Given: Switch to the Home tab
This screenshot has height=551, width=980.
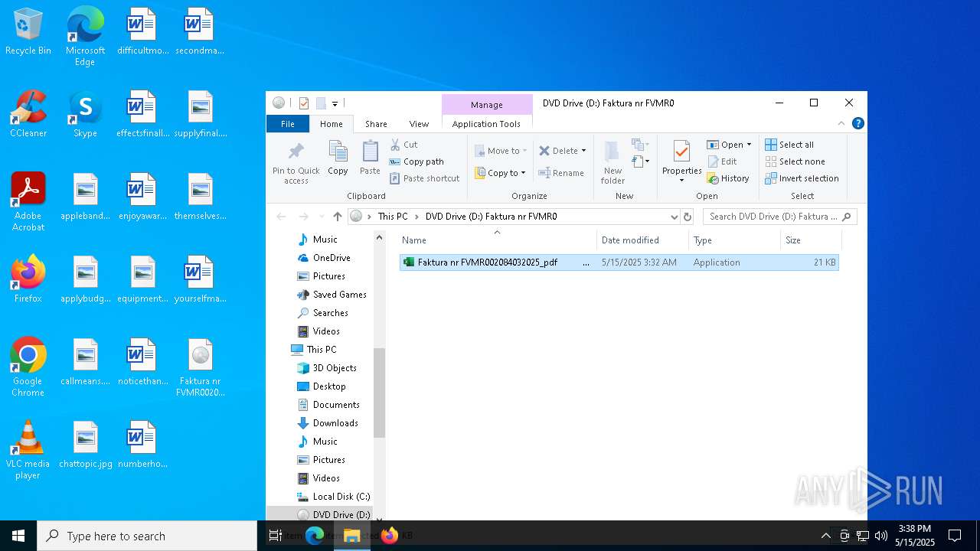Looking at the screenshot, I should tap(332, 123).
